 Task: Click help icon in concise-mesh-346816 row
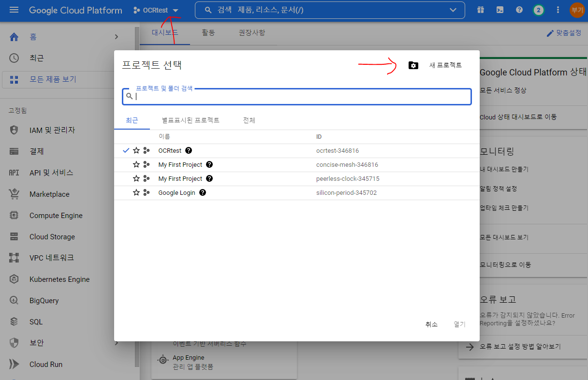[x=209, y=165]
